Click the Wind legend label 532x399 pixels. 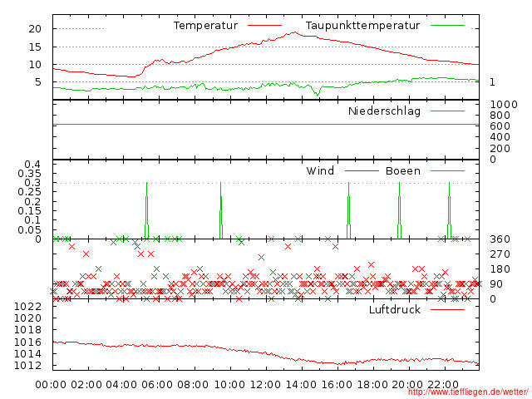point(320,171)
